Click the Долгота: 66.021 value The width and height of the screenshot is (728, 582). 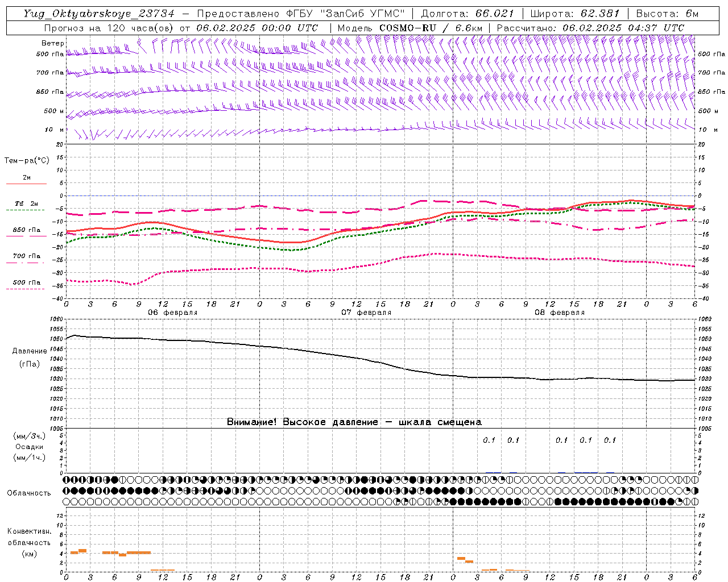[468, 14]
